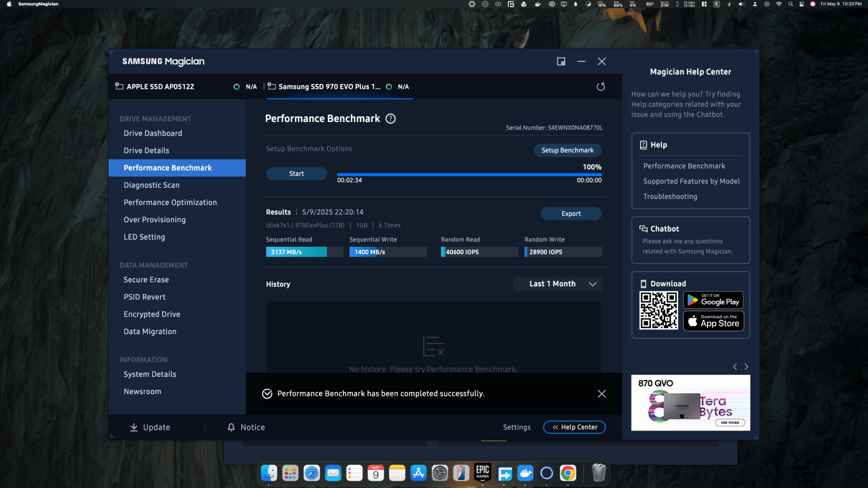The image size is (868, 488).
Task: Click the refresh drives icon
Action: [x=601, y=87]
